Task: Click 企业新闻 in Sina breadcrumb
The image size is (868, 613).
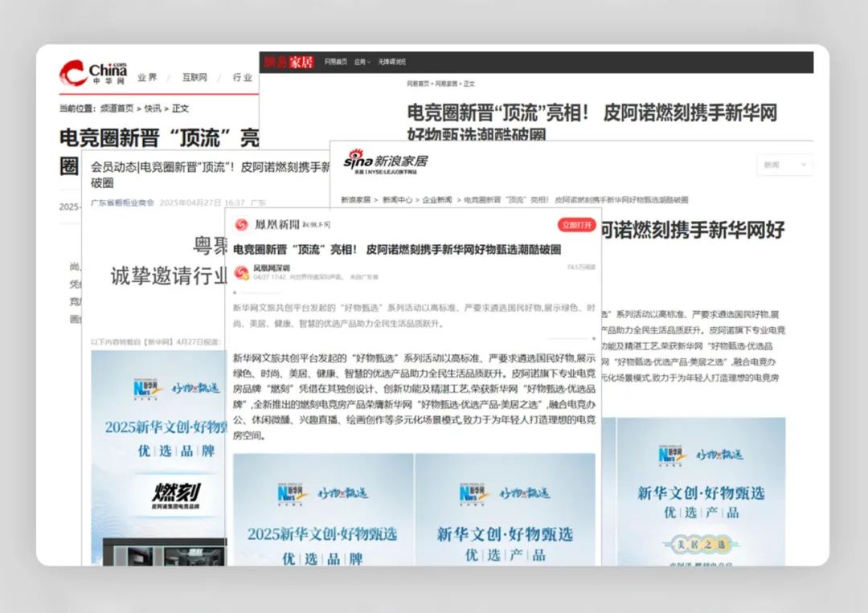Action: pyautogui.click(x=439, y=199)
